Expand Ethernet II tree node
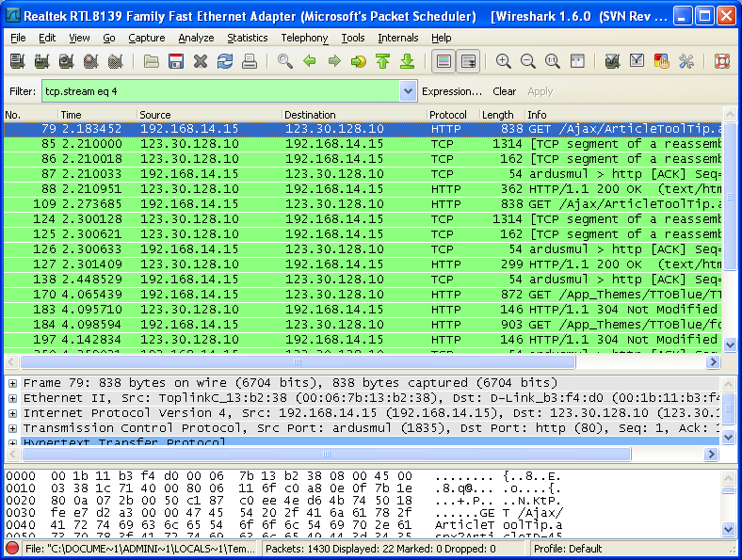The height and width of the screenshot is (560, 742). pyautogui.click(x=13, y=398)
